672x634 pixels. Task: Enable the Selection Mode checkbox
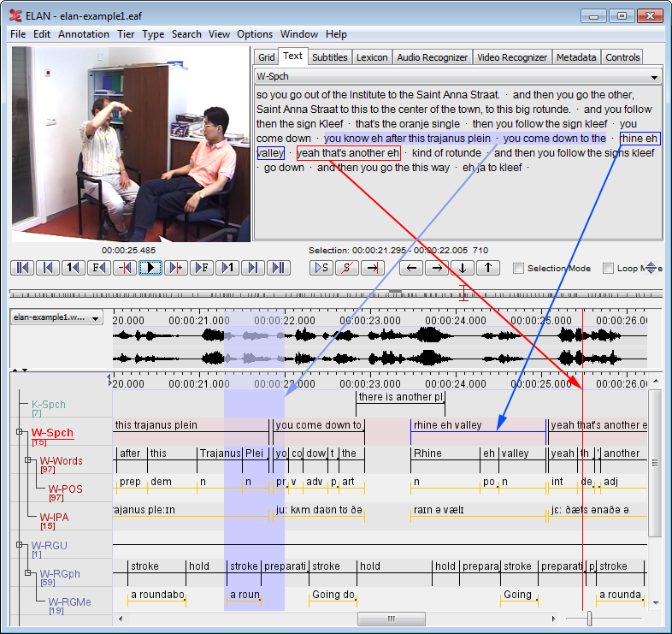518,269
